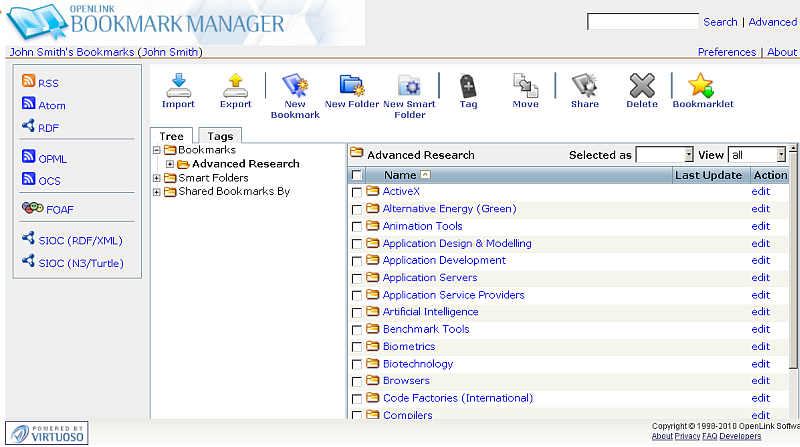Create a New Bookmark via toolbar icon
Image resolution: width=800 pixels, height=447 pixels.
pos(295,86)
